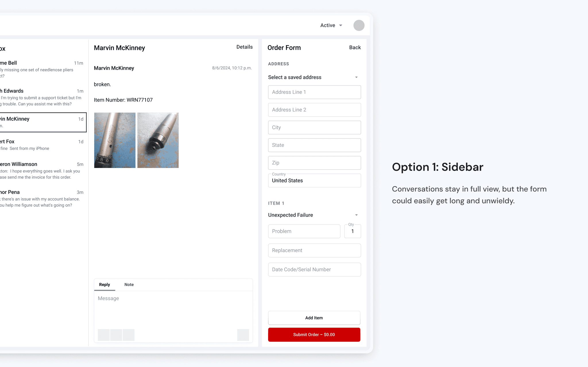Image resolution: width=588 pixels, height=367 pixels.
Task: Click Submit Order $0.00 button
Action: point(314,334)
